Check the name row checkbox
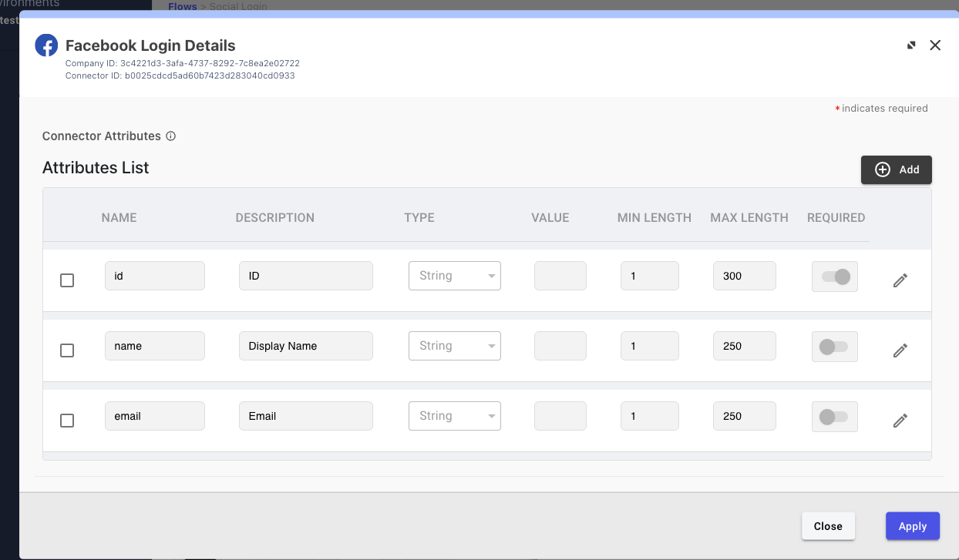The height and width of the screenshot is (560, 959). [67, 350]
